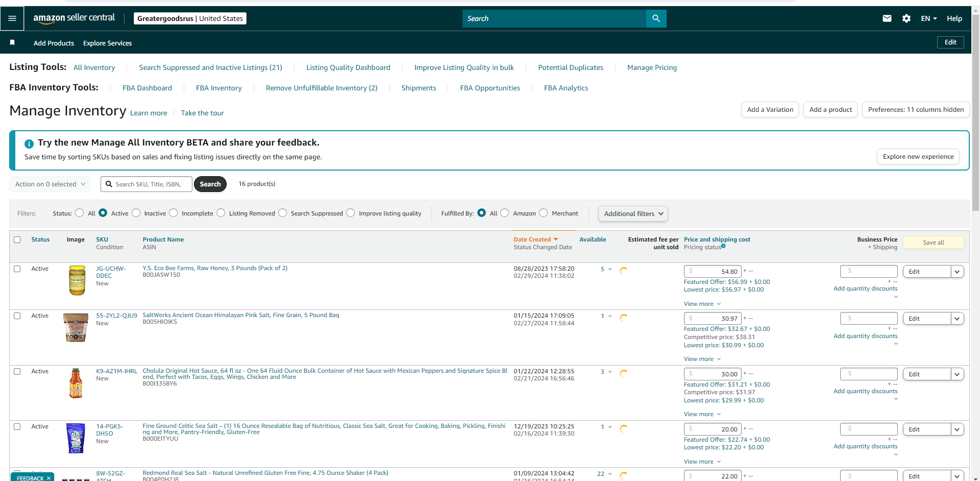Select the Inactive status filter
980x481 pixels.
coord(136,213)
